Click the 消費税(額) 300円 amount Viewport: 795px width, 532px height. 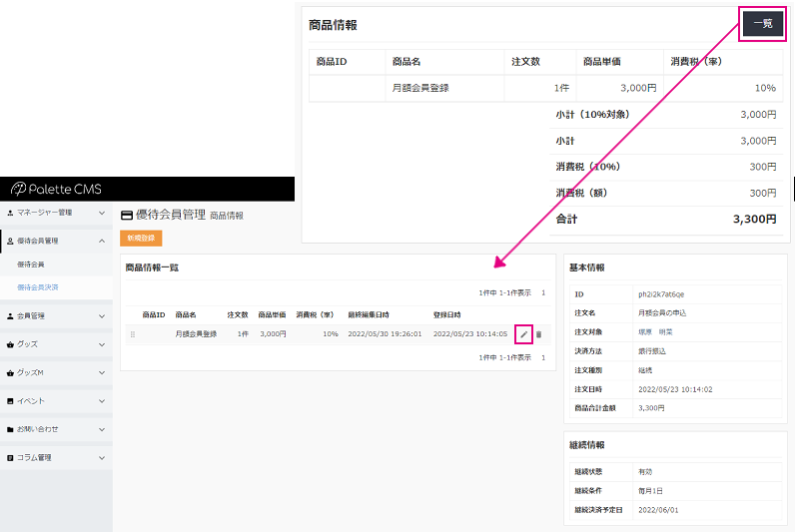click(763, 193)
